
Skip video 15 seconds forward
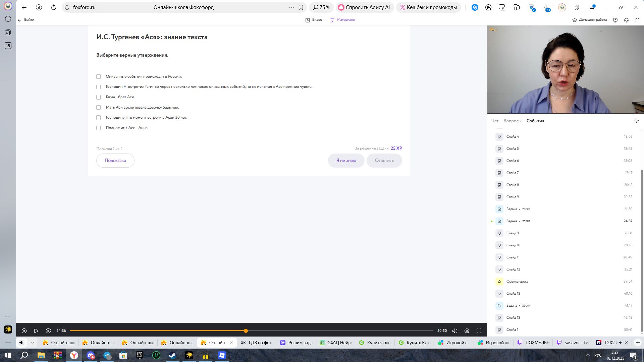point(48,331)
